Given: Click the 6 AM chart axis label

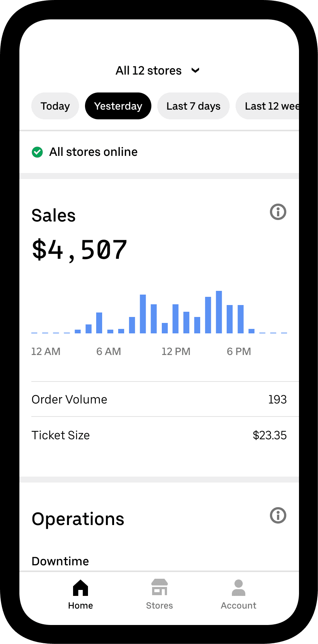Looking at the screenshot, I should click(108, 351).
